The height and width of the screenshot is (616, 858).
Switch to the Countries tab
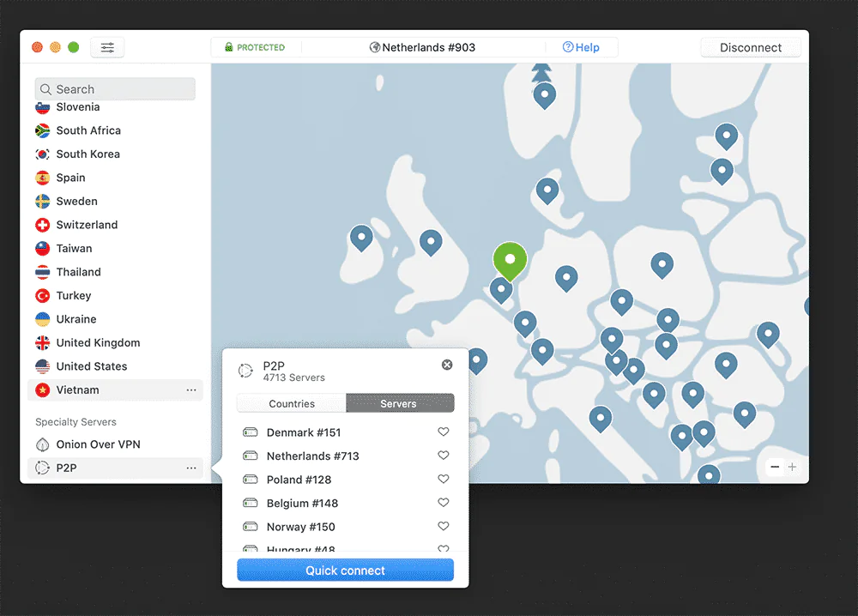[292, 403]
